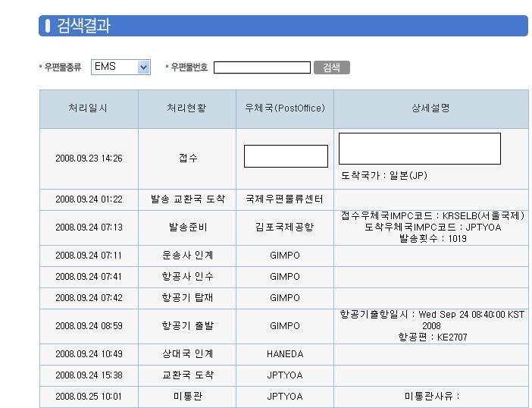Click the 상대국 인계 status cell
Image resolution: width=532 pixels, height=408 pixels.
coord(188,353)
